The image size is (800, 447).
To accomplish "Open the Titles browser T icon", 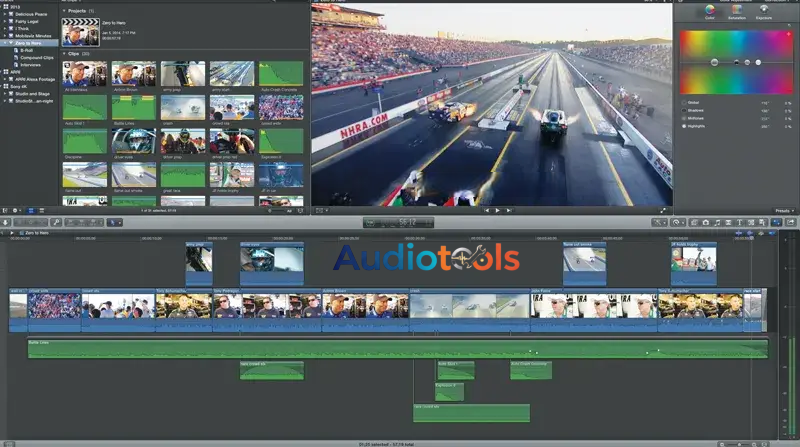I will coord(739,222).
